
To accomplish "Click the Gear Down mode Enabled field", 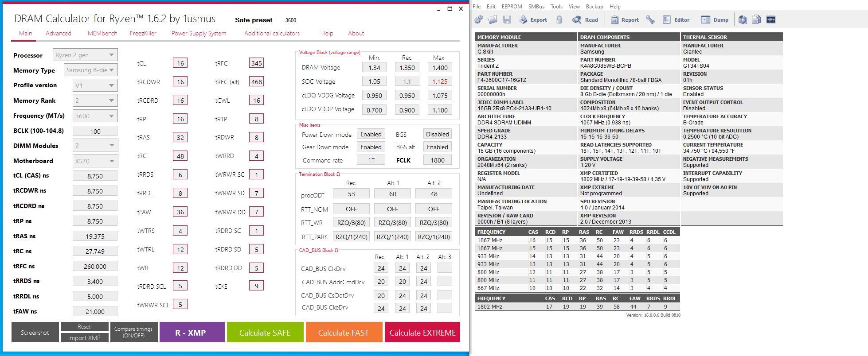I will tap(371, 147).
